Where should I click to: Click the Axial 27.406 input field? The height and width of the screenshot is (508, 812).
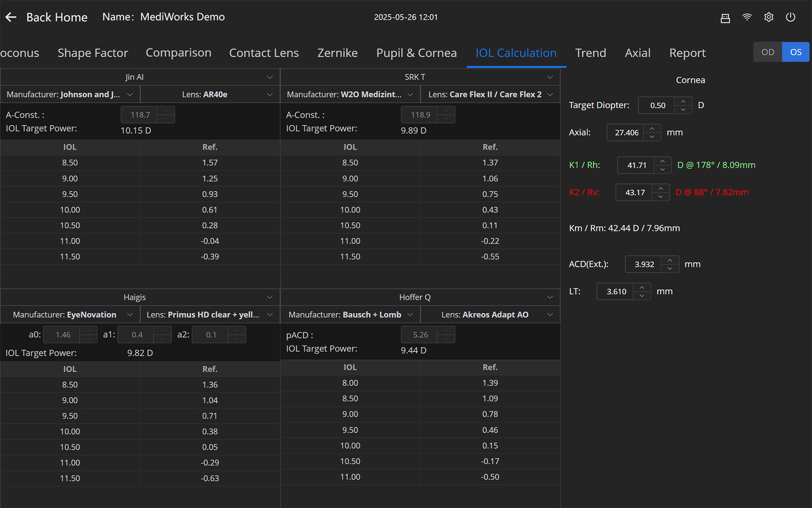[x=626, y=133]
